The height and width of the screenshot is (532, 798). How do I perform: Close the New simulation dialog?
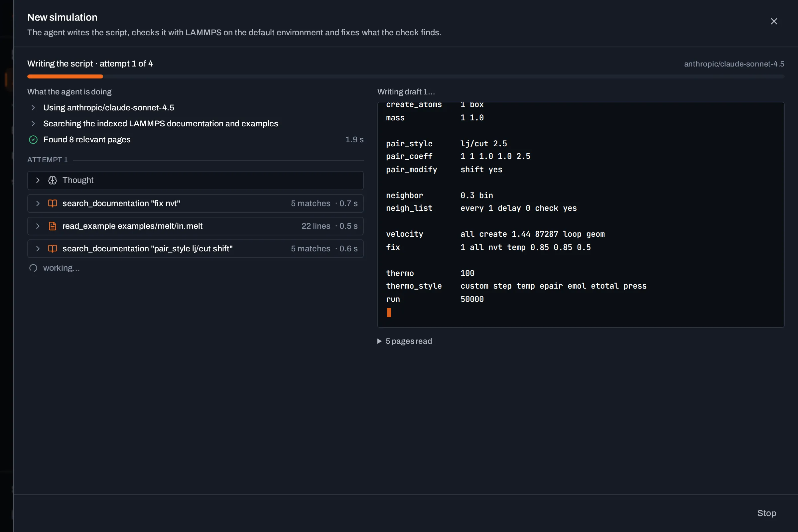point(774,21)
